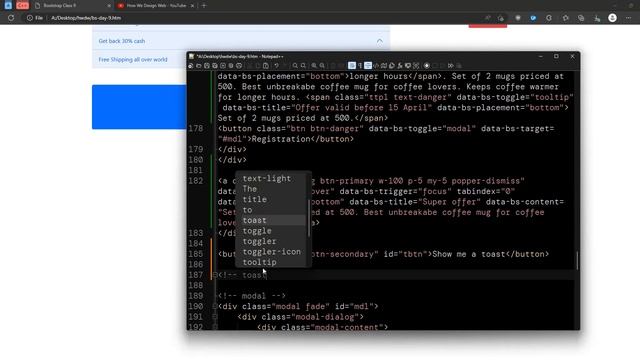This screenshot has height=360, width=640.
Task: Open 'Free Shipping all over world' accordion item
Action: (139, 60)
